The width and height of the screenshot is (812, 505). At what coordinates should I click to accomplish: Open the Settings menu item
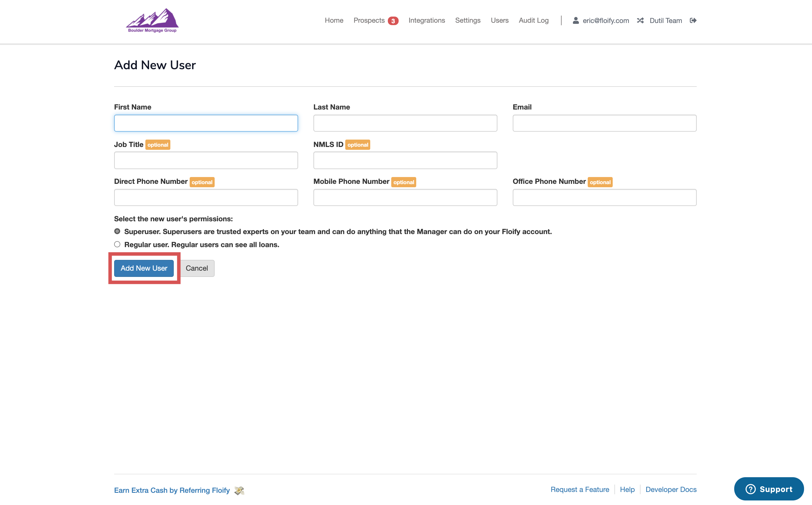(x=468, y=20)
